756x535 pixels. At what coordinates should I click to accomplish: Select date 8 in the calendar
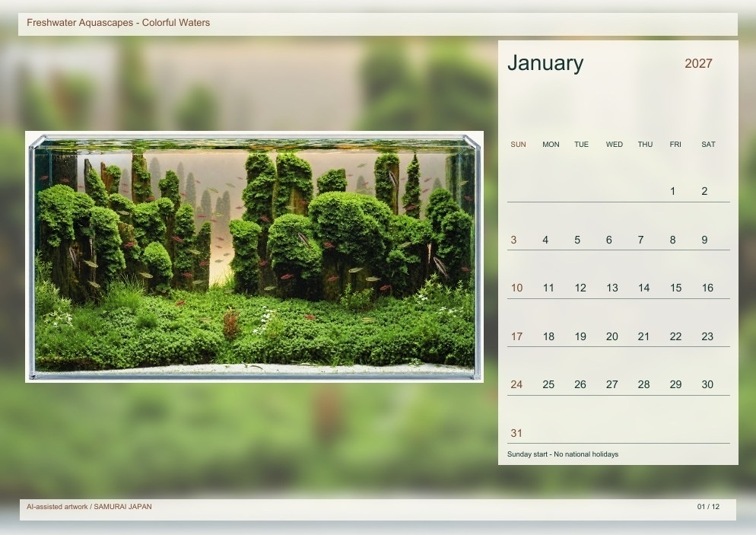[672, 240]
